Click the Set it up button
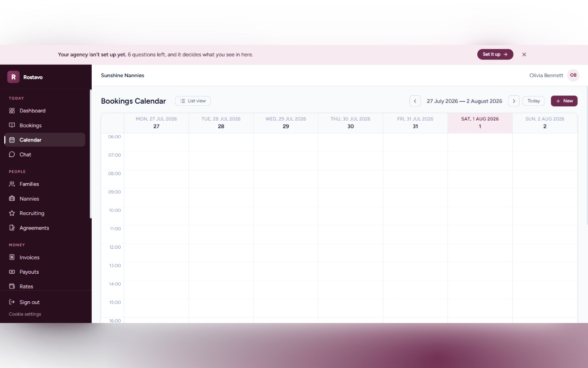588x368 pixels. point(495,55)
